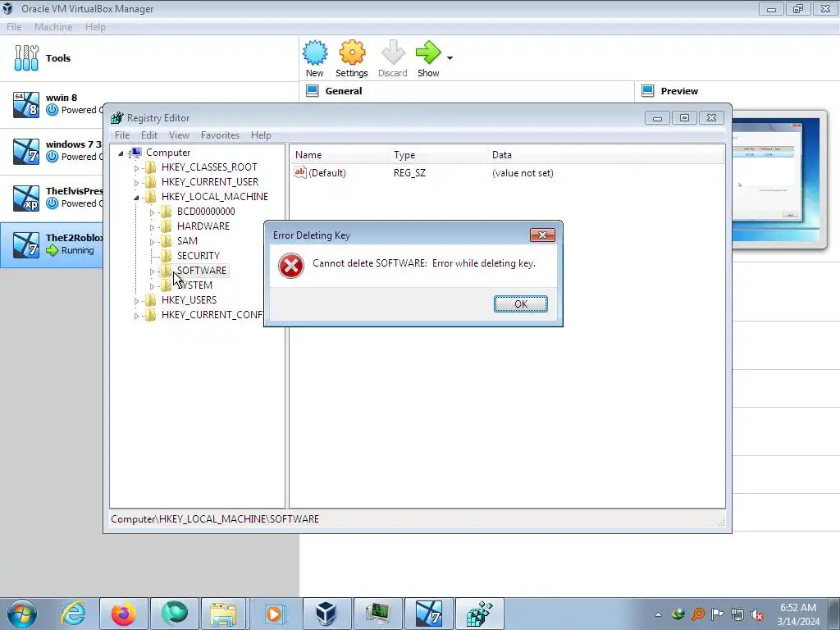Screen dimensions: 840x630
Task: Click the Type column header
Action: pos(438,155)
